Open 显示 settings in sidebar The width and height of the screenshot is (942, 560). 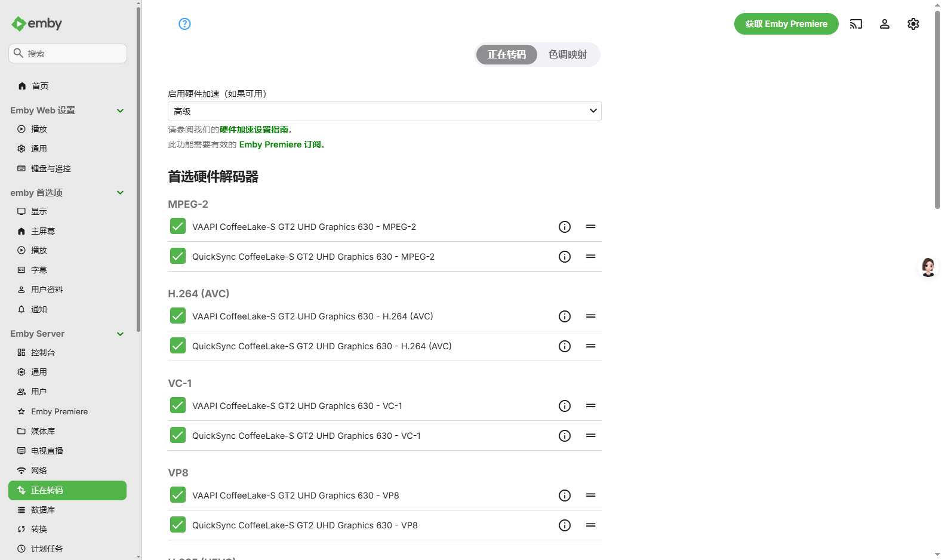coord(67,211)
